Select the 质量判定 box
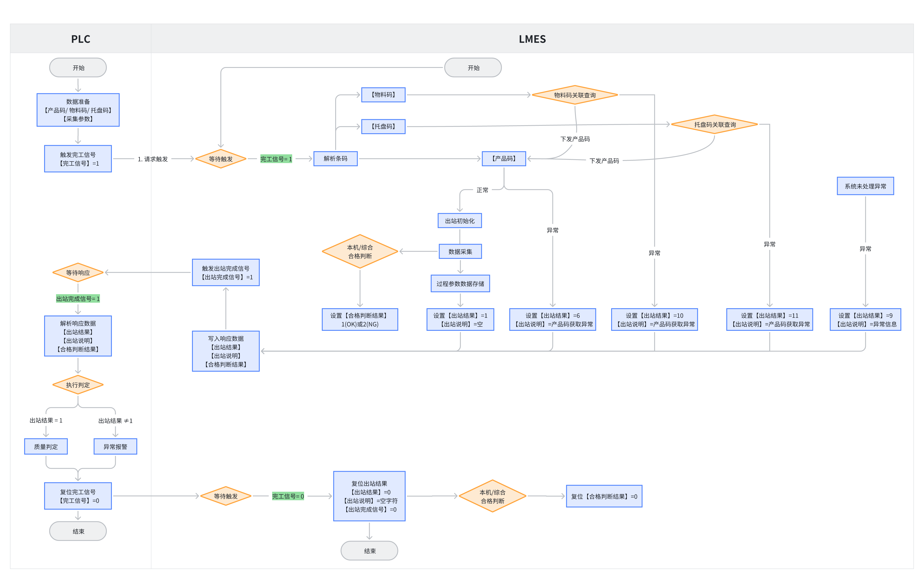The width and height of the screenshot is (924, 579). tap(46, 447)
